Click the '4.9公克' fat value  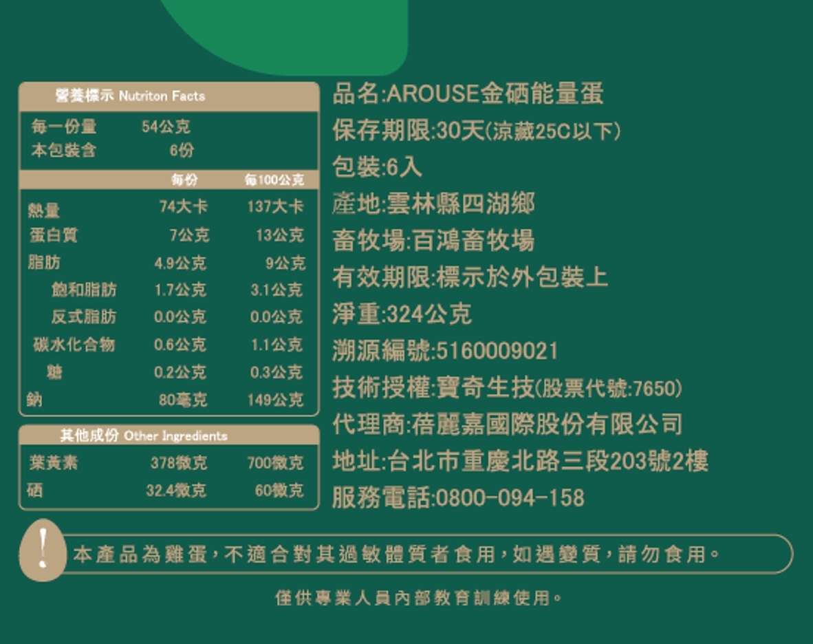(180, 263)
